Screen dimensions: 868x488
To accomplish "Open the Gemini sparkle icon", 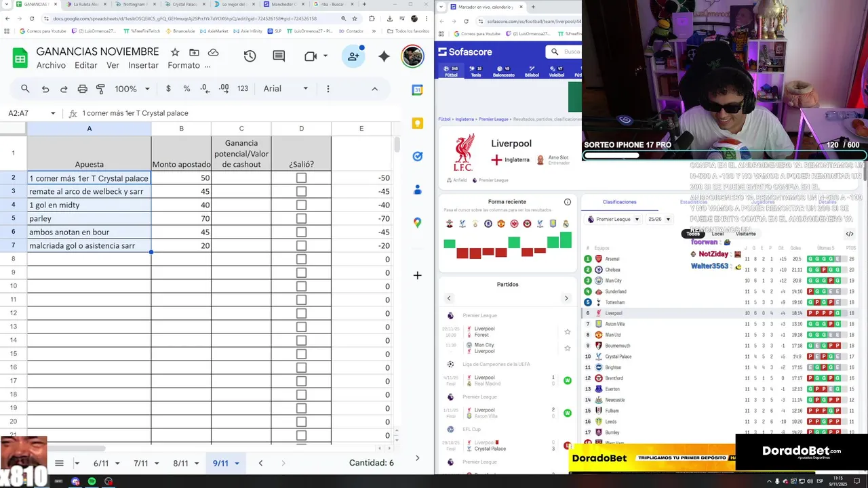I will click(x=384, y=56).
